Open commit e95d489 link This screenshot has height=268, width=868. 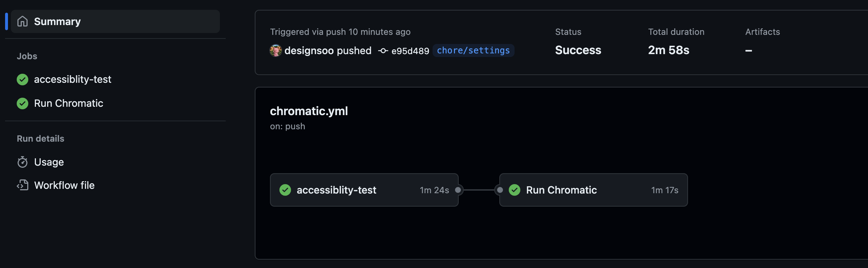click(x=410, y=51)
